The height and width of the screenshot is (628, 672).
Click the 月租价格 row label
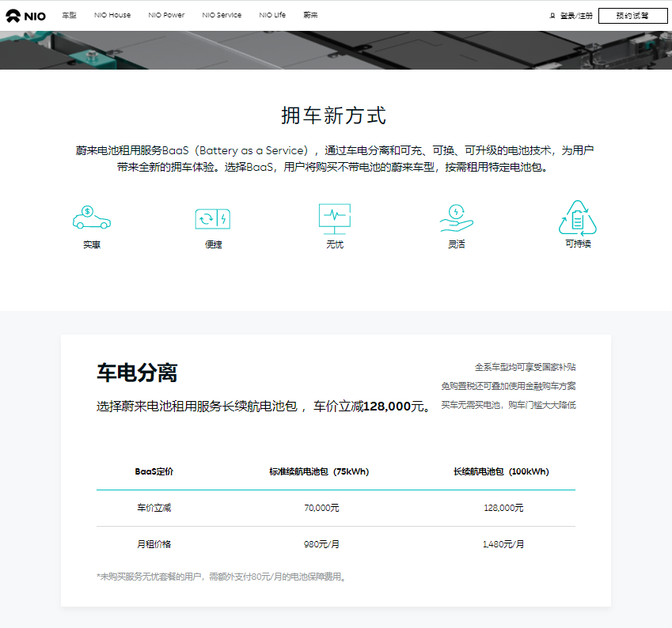pyautogui.click(x=154, y=544)
